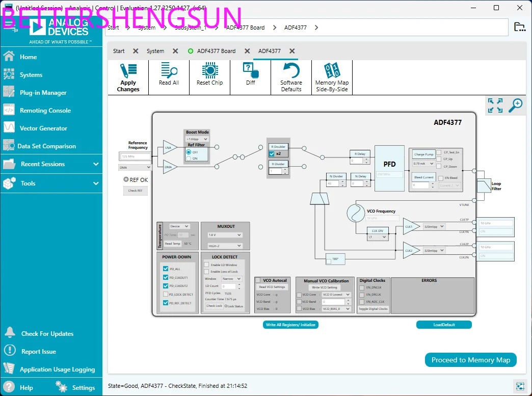Select Ref Filter OFF radio button
Viewport: 532px width, 396px height.
pos(189,152)
